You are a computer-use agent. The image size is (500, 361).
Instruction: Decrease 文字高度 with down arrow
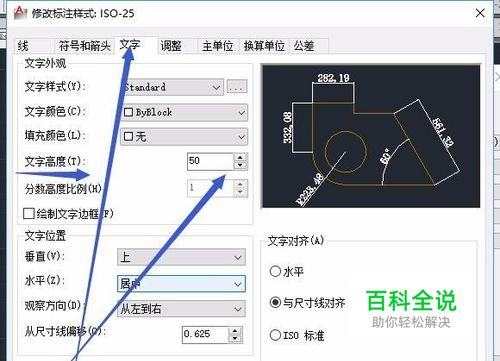tap(240, 166)
